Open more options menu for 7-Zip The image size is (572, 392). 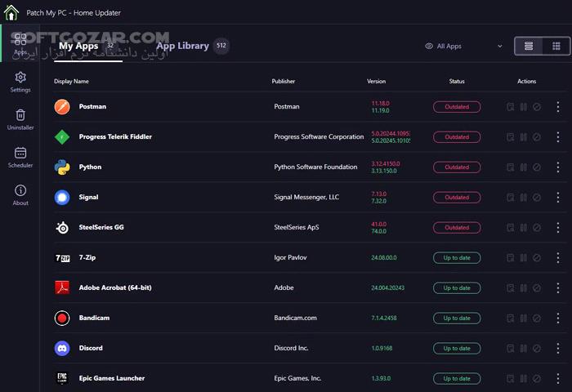pos(559,258)
